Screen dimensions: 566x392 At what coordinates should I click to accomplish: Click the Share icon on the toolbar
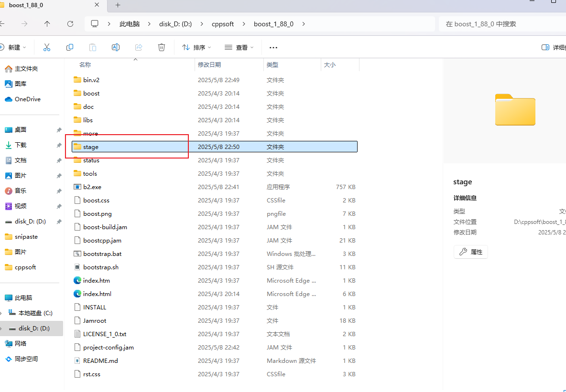[x=138, y=47]
